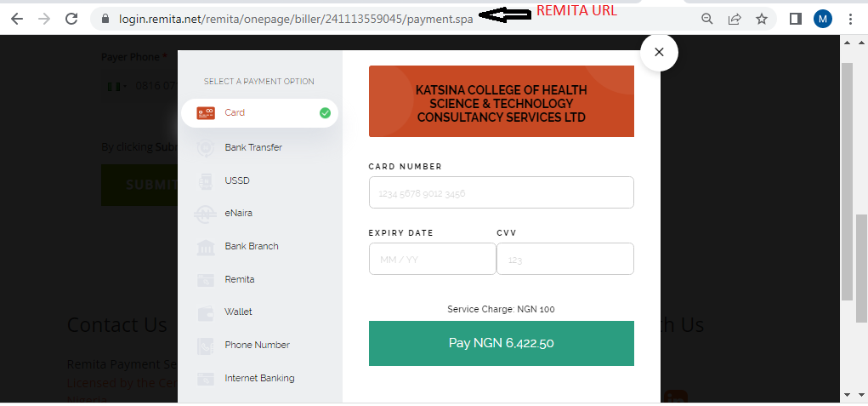The width and height of the screenshot is (868, 406).
Task: Choose Bank Transfer payment option
Action: point(252,147)
